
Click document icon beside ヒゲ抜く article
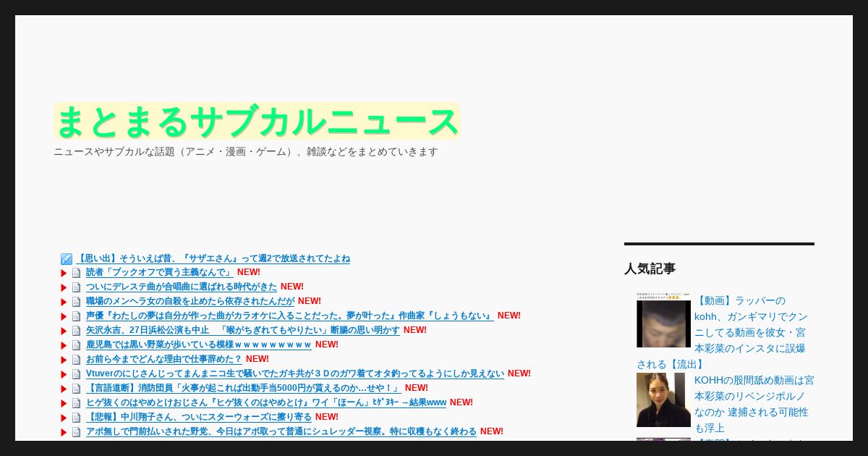[76, 403]
